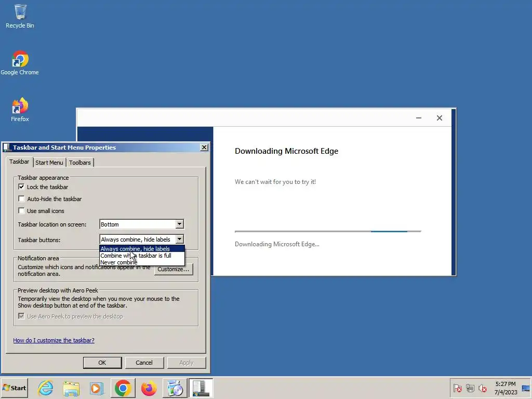Click the Show desktop button
Screen dimensions: 532x399
coord(526,388)
